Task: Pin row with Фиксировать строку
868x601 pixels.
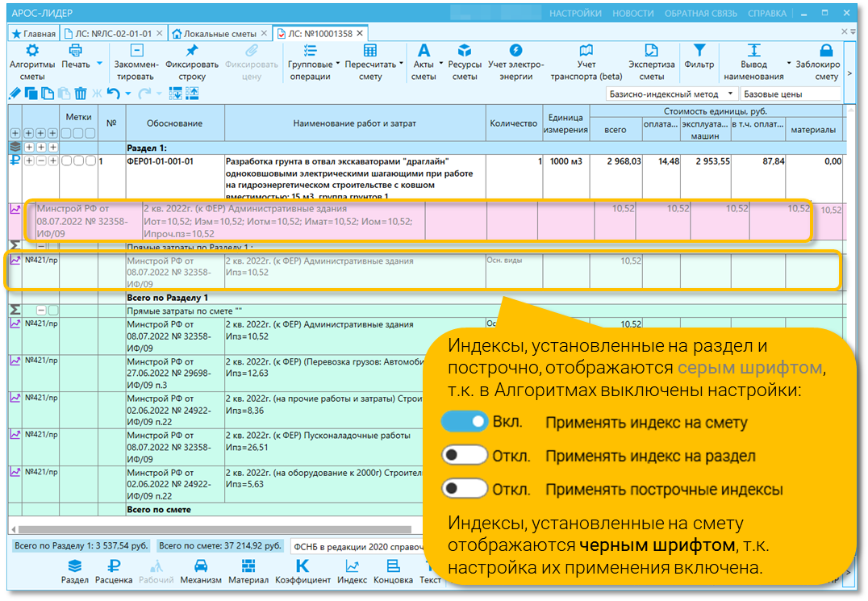Action: tap(191, 51)
